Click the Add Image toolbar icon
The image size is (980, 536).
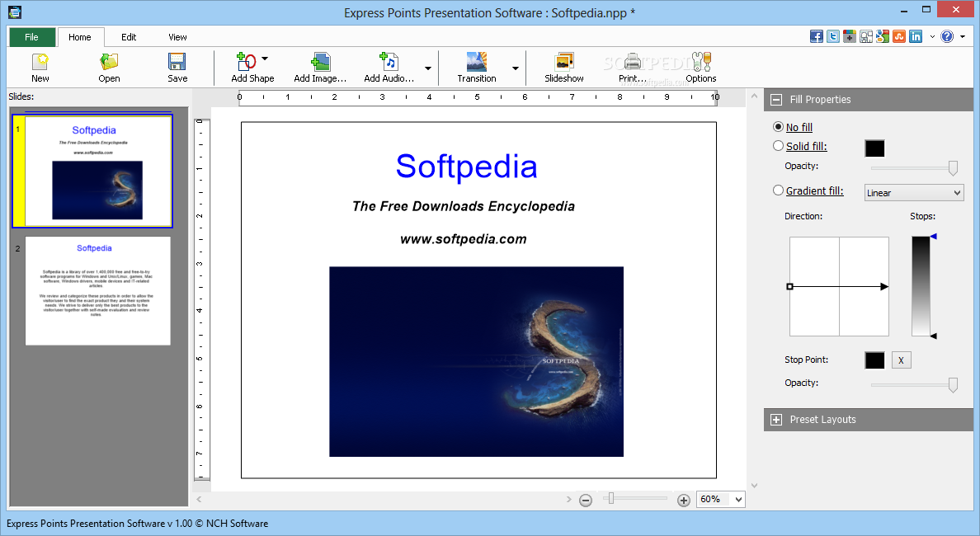coord(320,61)
